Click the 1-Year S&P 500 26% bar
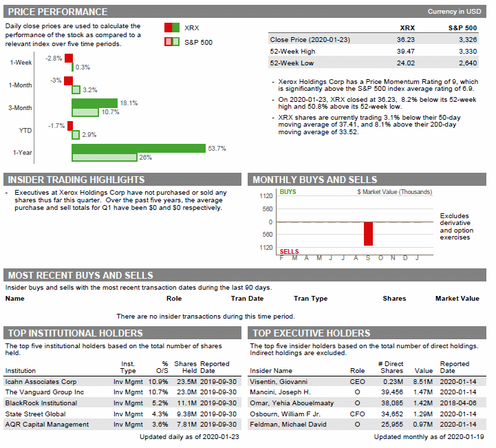This screenshot has height=448, width=496. 105,157
